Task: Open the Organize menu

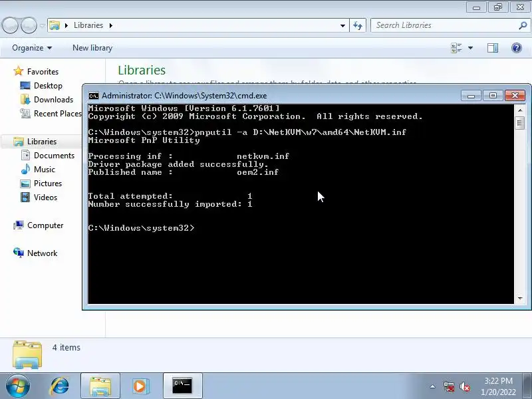Action: pyautogui.click(x=32, y=48)
